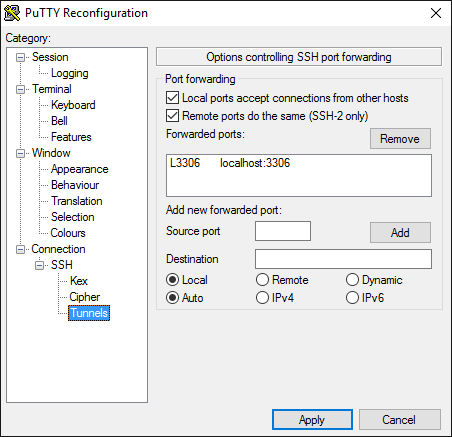
Task: Click the Source port field
Action: pyautogui.click(x=283, y=231)
